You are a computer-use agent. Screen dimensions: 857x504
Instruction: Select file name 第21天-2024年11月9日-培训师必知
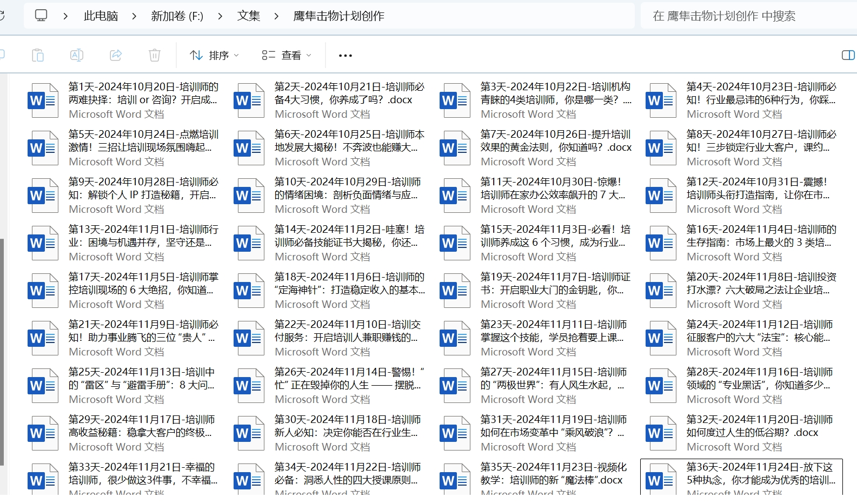tap(143, 331)
